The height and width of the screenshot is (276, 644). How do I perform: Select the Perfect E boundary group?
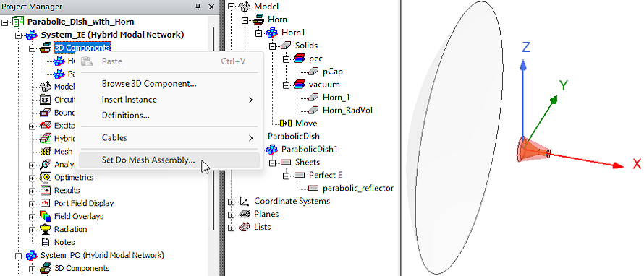[326, 175]
